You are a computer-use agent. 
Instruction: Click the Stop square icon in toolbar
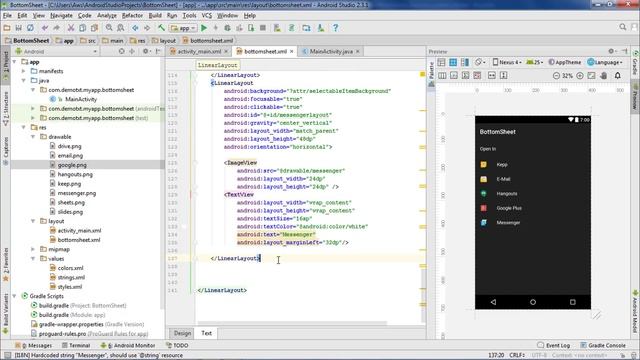[x=263, y=28]
